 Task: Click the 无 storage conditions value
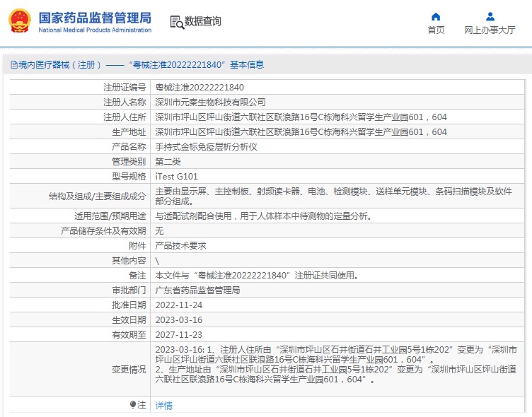[x=159, y=231]
